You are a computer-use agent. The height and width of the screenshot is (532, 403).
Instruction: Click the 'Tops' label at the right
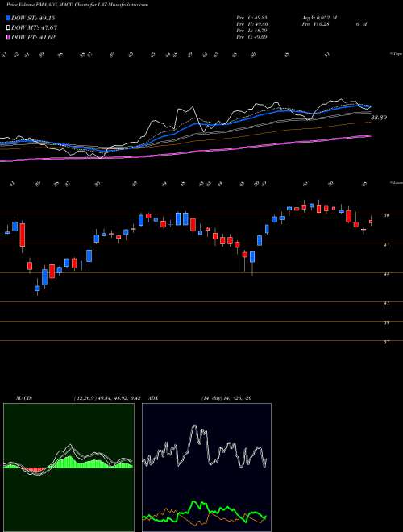tap(396, 54)
